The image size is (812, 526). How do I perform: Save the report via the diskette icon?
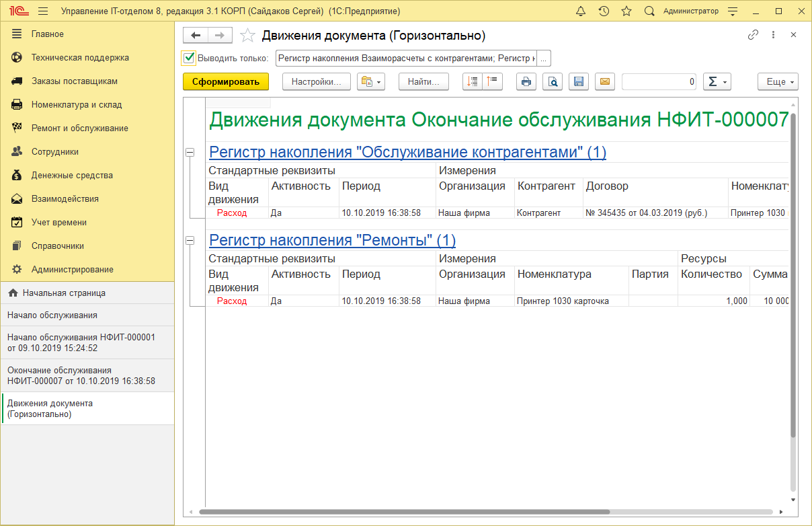coord(579,81)
